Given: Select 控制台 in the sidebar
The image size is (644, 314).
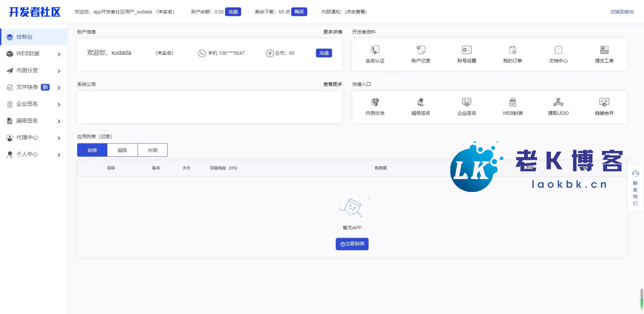Looking at the screenshot, I should click(x=34, y=37).
